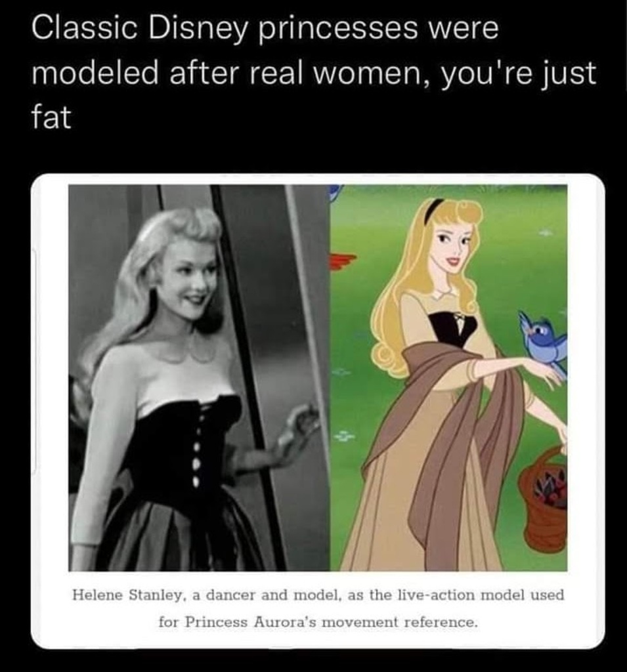The width and height of the screenshot is (627, 672).
Task: Tap the basket of berries
Action: tap(544, 499)
